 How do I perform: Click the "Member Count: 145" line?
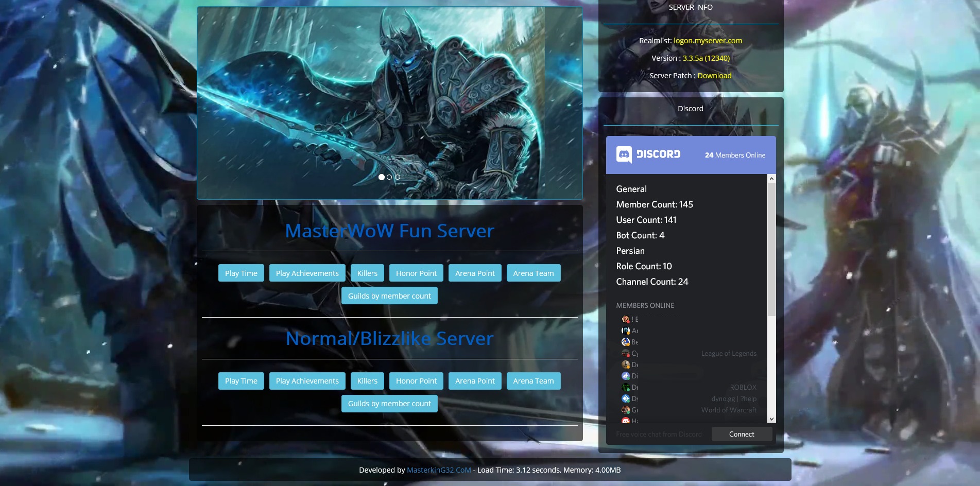(655, 204)
